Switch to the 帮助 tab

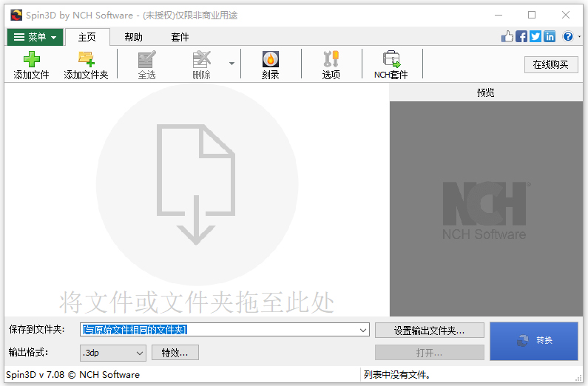(x=133, y=37)
